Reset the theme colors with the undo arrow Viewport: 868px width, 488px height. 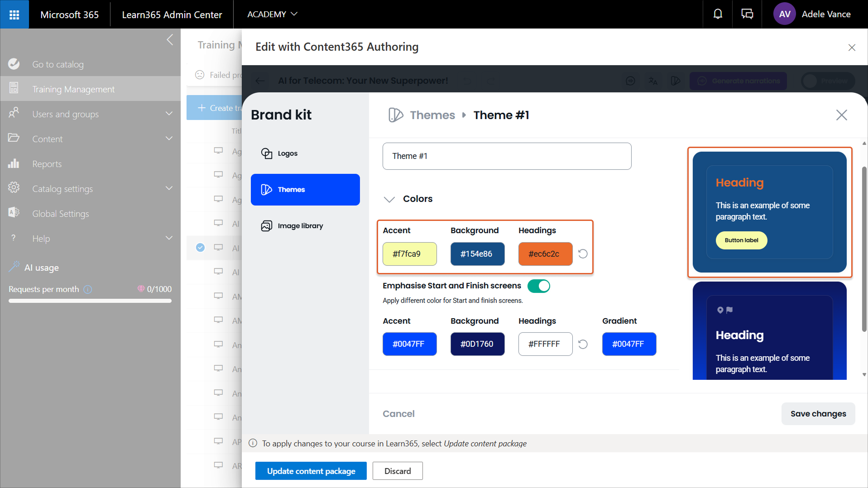pos(583,254)
